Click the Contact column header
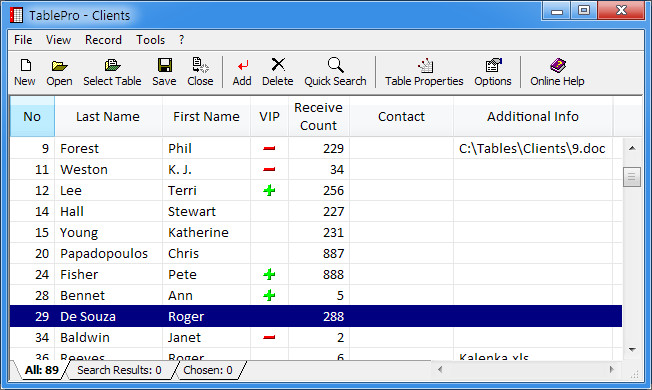 (x=401, y=116)
